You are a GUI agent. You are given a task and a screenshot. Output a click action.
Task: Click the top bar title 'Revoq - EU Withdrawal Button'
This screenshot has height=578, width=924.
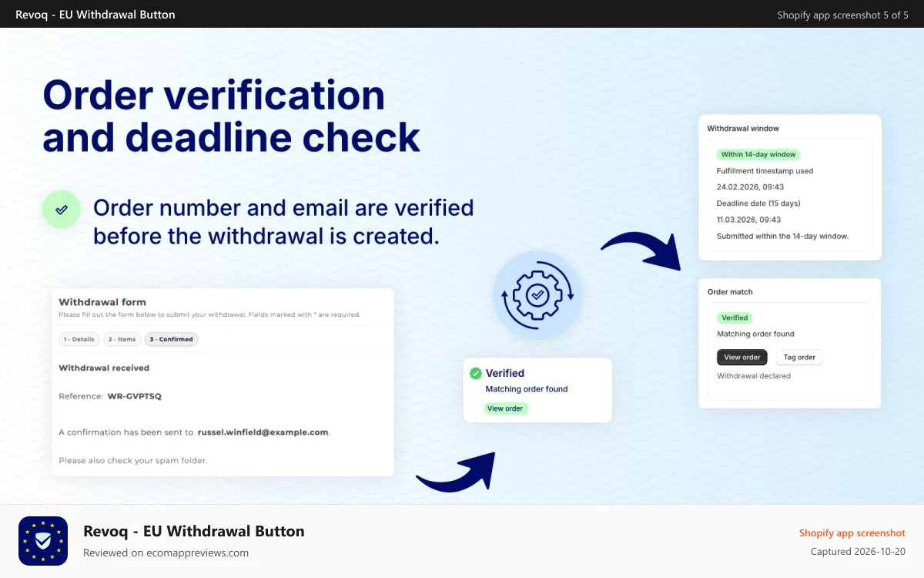point(95,15)
